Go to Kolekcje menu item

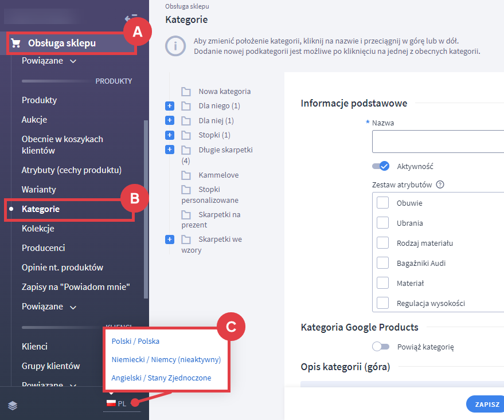[x=38, y=229]
